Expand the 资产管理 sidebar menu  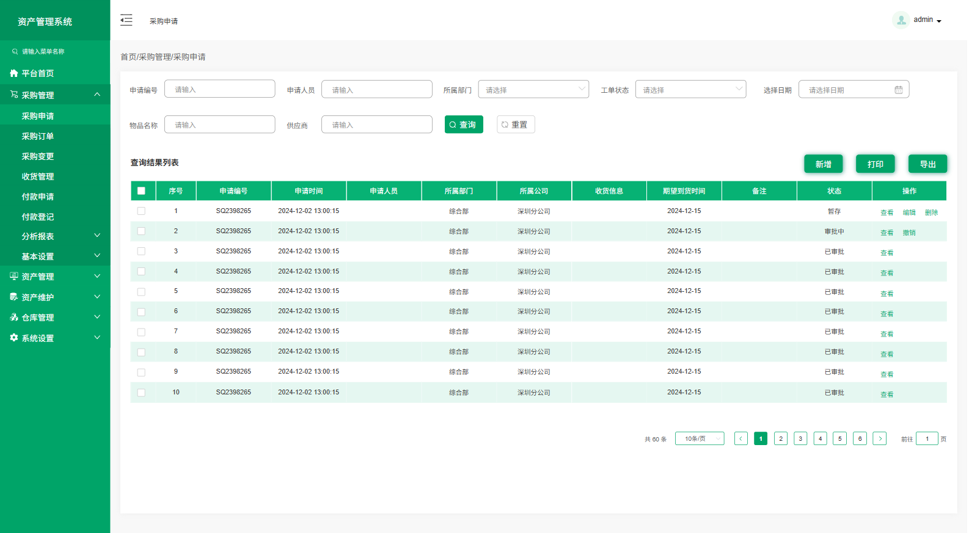55,277
